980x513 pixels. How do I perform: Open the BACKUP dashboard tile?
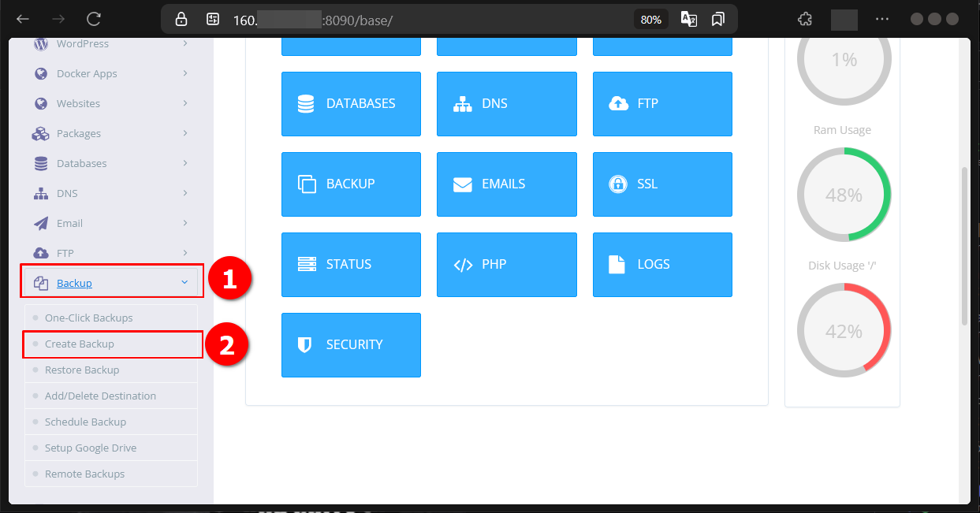click(351, 184)
